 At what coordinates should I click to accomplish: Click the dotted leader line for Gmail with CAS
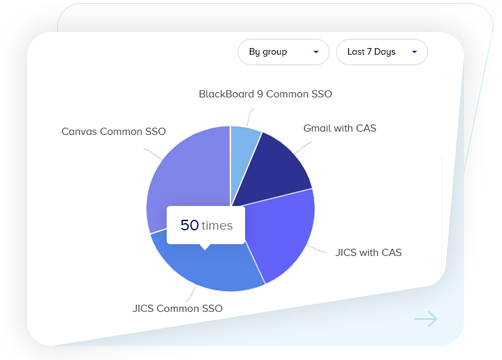point(303,147)
